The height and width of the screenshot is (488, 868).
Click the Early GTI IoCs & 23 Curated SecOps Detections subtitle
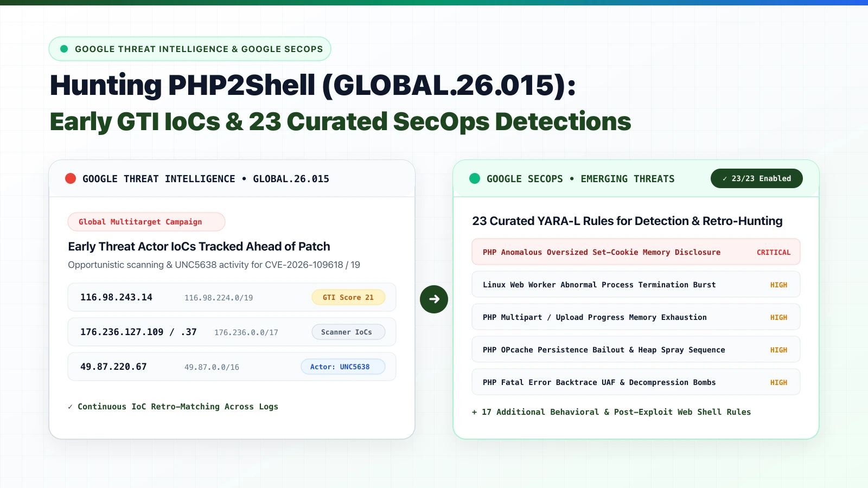coord(340,122)
